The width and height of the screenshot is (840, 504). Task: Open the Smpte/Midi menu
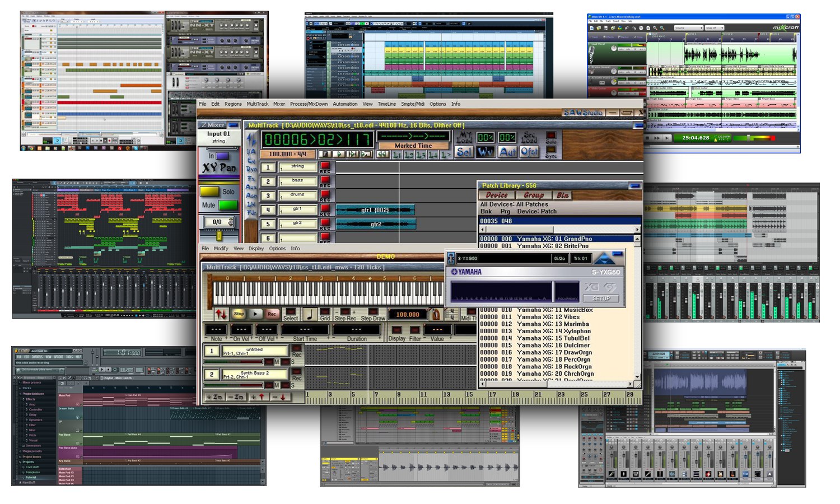click(x=413, y=104)
